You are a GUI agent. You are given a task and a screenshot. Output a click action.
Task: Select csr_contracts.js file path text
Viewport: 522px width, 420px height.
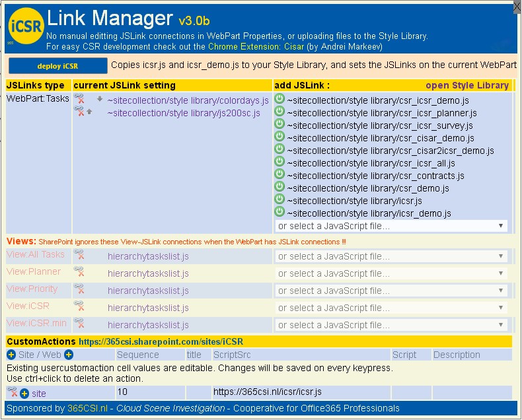tap(375, 176)
